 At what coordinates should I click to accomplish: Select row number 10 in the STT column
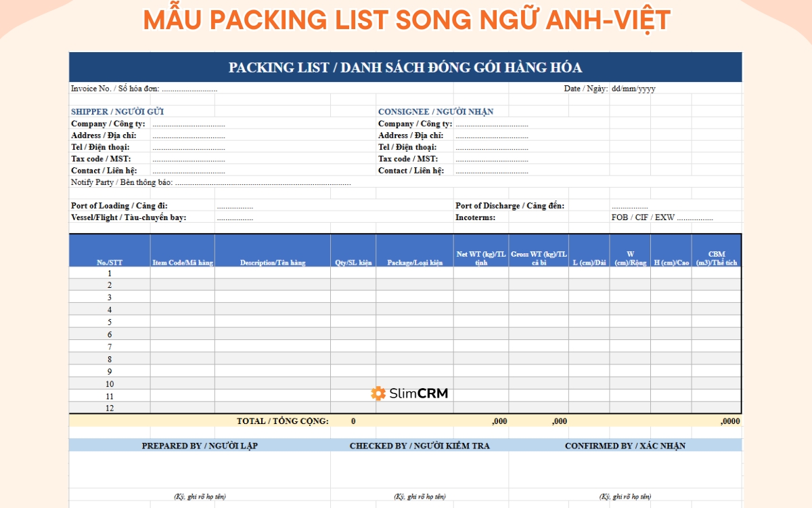pyautogui.click(x=110, y=384)
